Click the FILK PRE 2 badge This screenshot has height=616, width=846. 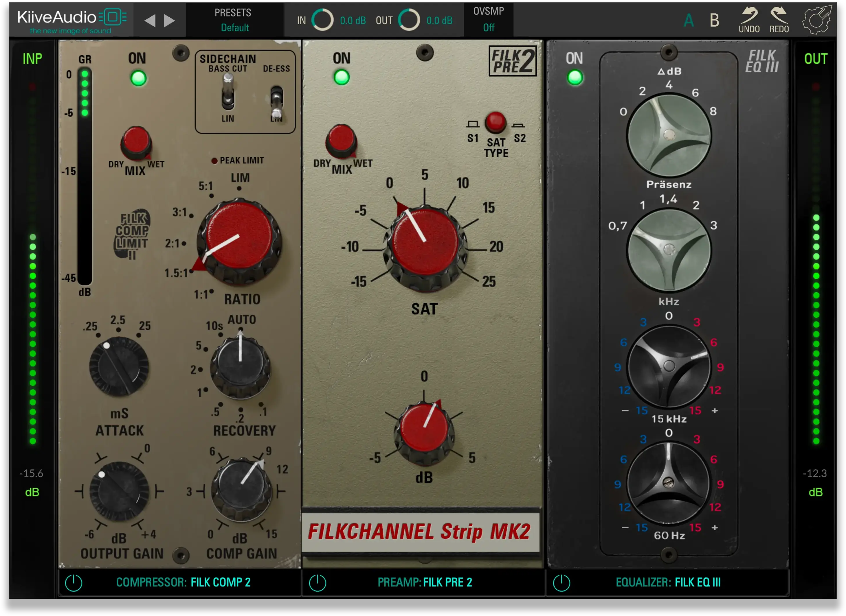[x=512, y=61]
